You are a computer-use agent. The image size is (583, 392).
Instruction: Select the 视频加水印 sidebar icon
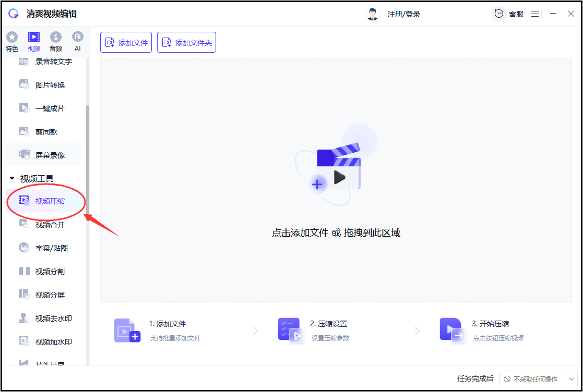click(24, 341)
